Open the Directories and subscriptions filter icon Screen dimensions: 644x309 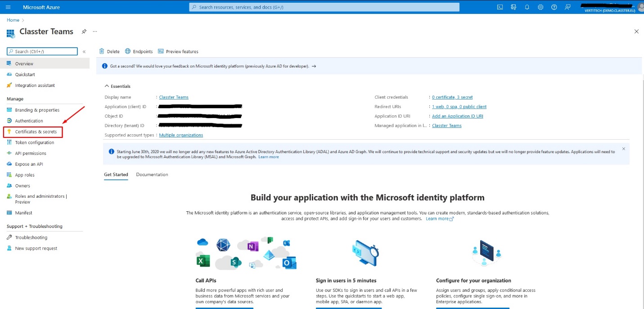pyautogui.click(x=513, y=7)
